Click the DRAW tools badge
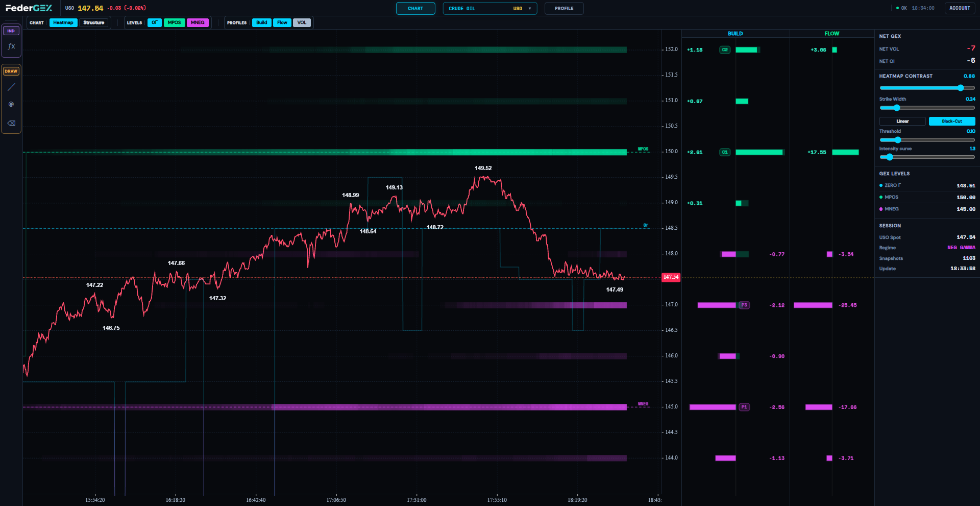 [11, 71]
